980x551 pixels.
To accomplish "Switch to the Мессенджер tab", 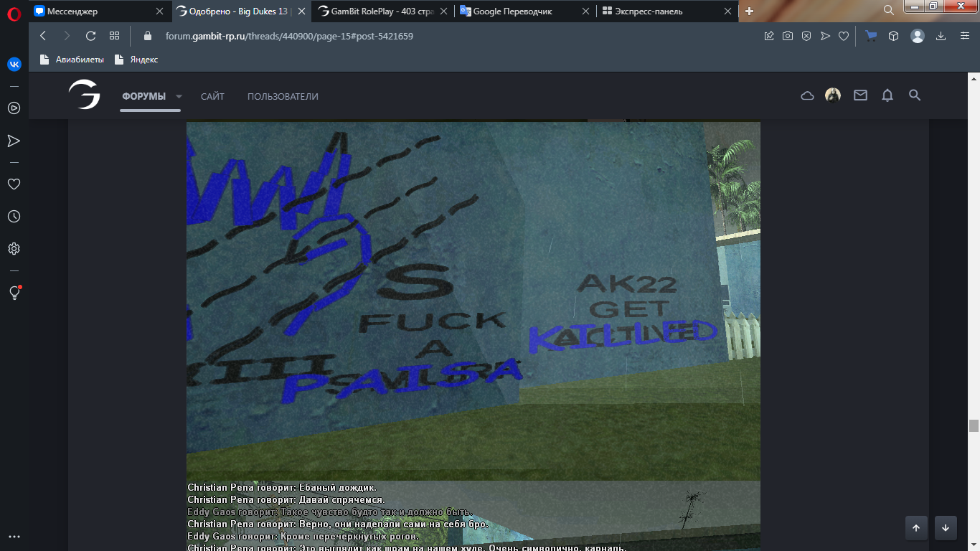I will point(97,11).
